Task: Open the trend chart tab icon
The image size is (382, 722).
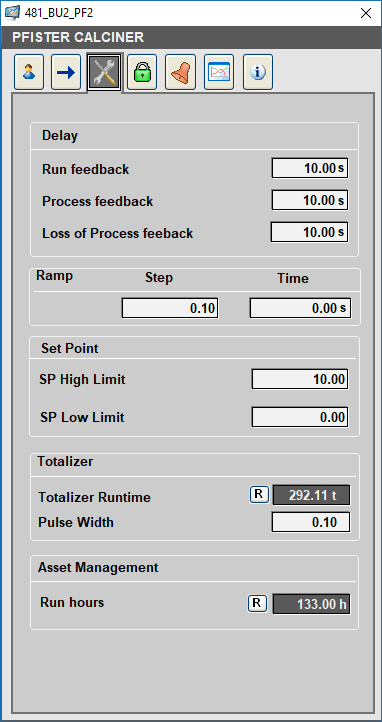Action: (x=219, y=72)
